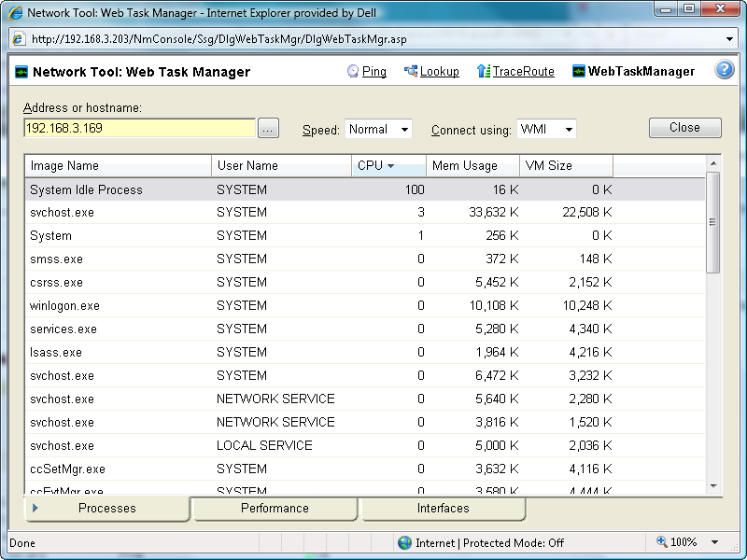The height and width of the screenshot is (560, 747).
Task: Click the Close button
Action: click(x=684, y=128)
